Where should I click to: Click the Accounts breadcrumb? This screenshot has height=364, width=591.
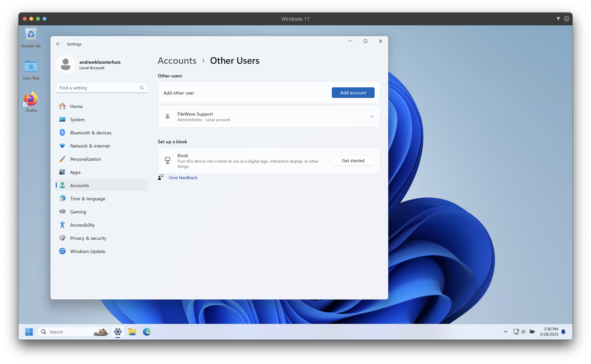click(177, 61)
